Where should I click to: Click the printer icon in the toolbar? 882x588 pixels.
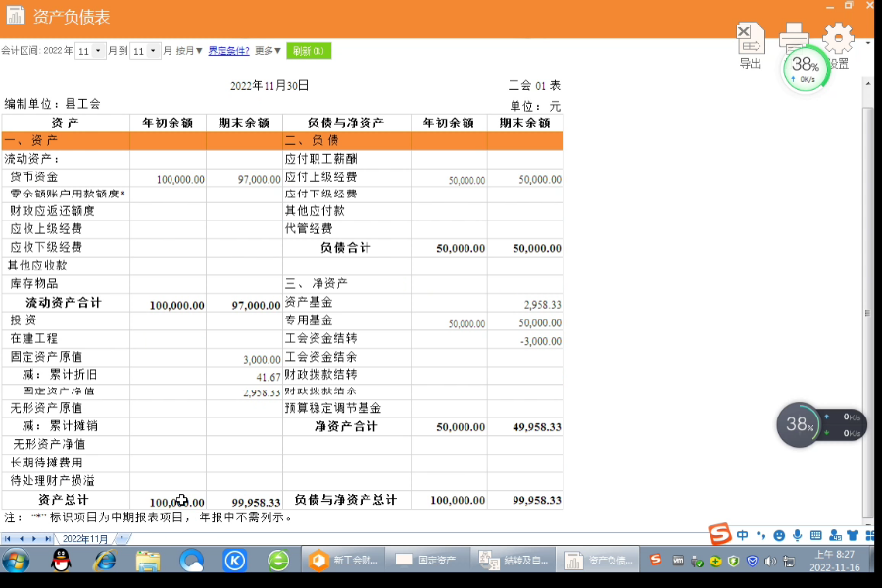[x=793, y=36]
